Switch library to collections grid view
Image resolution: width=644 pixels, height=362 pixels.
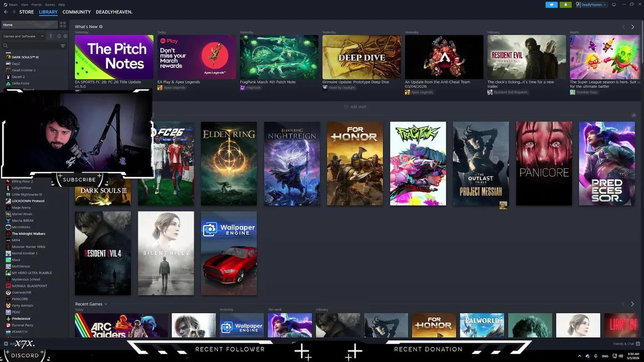pyautogui.click(x=63, y=25)
